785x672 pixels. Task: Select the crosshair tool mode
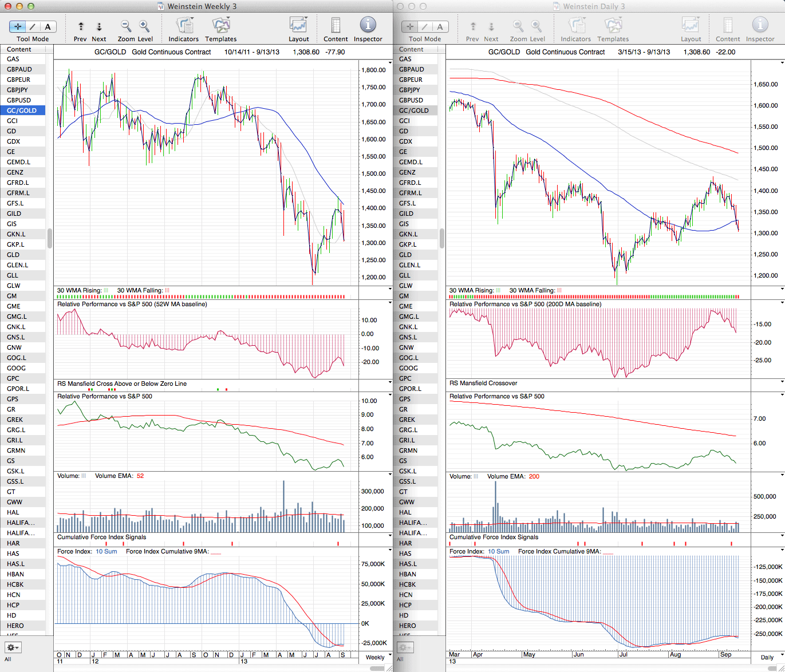coord(18,26)
